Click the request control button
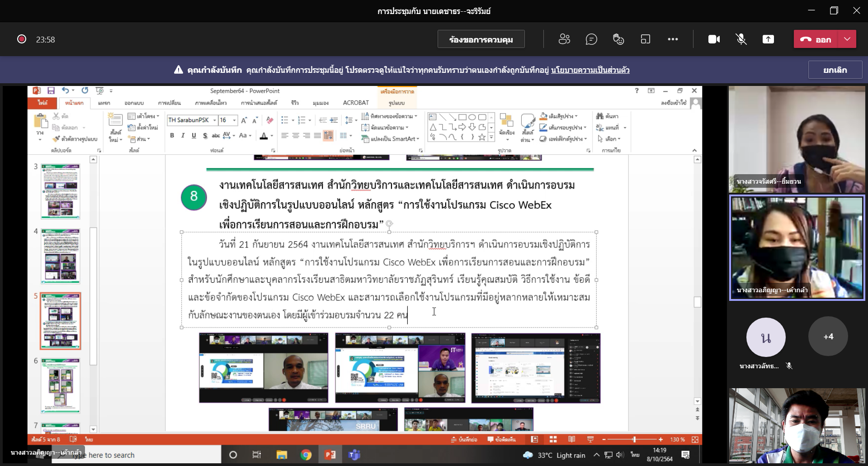Screen dimensions: 868x466 481,39
